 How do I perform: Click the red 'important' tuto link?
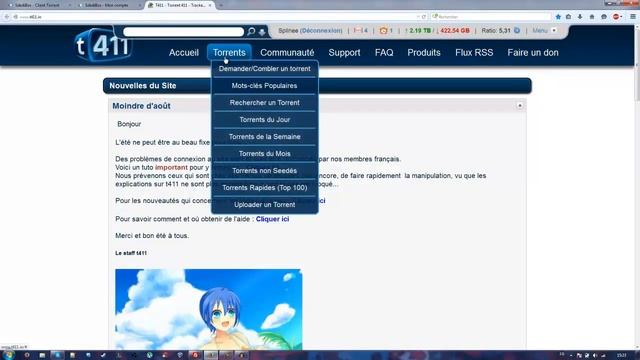tap(171, 167)
